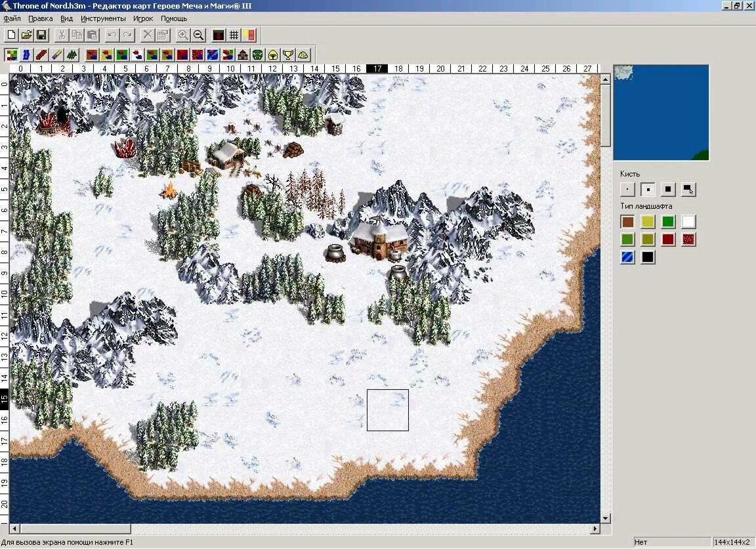Toggle underground view with the red down-arrow icon
The width and height of the screenshot is (756, 550).
(x=219, y=35)
